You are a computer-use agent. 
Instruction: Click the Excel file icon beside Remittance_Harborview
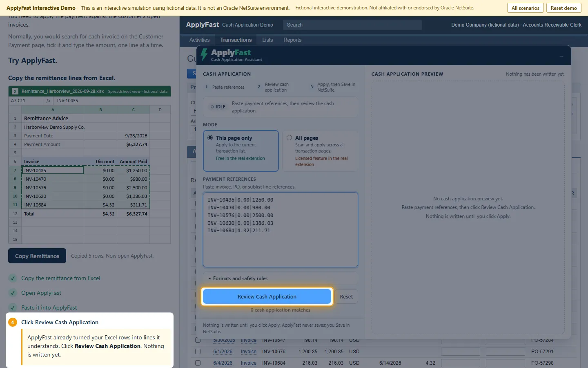click(15, 91)
